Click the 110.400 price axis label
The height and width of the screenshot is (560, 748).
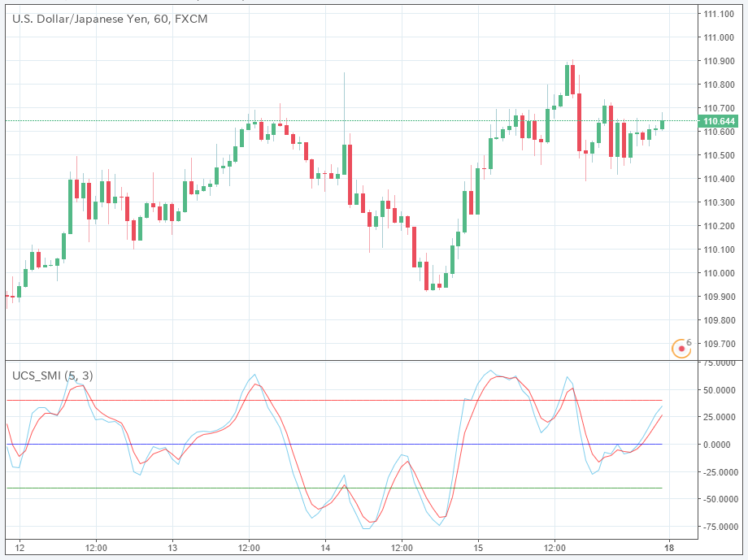719,179
